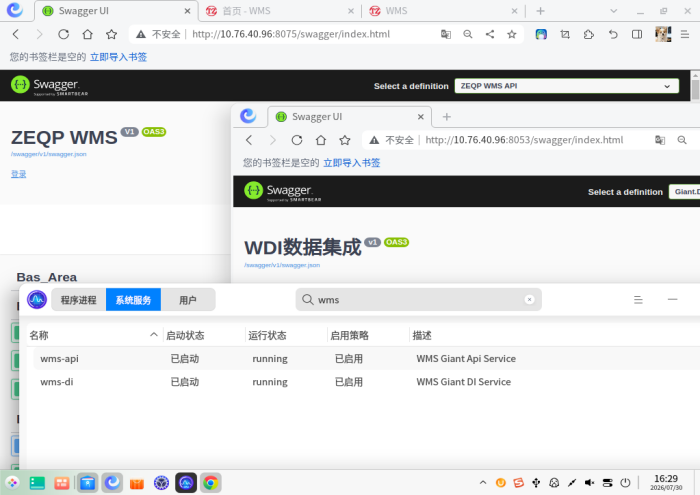The width and height of the screenshot is (700, 495).
Task: Select the wms-api service row
Action: (x=366, y=358)
